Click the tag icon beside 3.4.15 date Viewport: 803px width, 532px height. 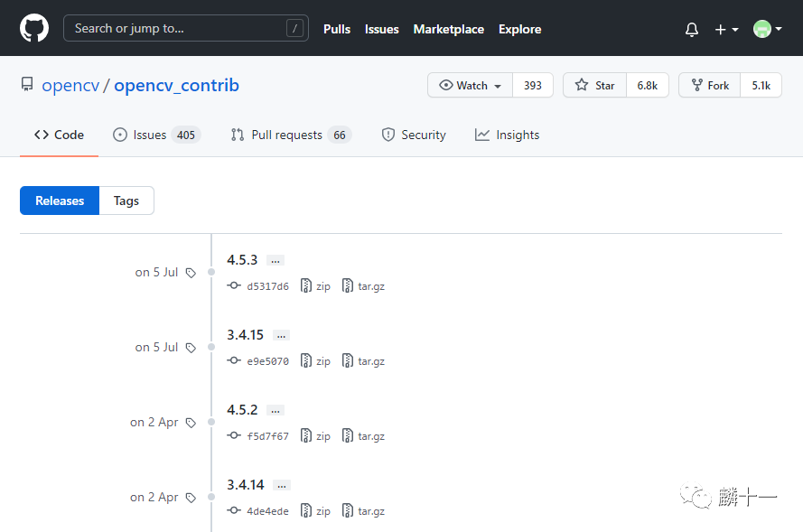(191, 348)
